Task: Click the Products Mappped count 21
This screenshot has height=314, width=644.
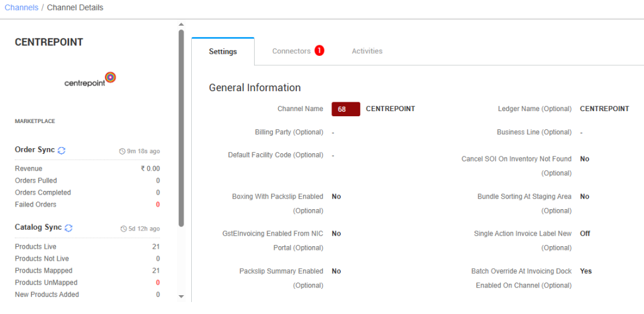Action: coord(156,271)
